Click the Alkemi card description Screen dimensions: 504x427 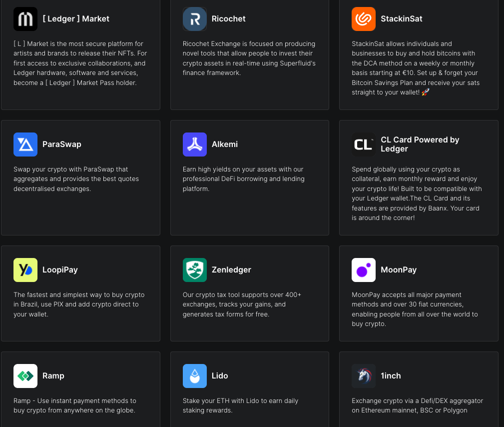coord(243,179)
